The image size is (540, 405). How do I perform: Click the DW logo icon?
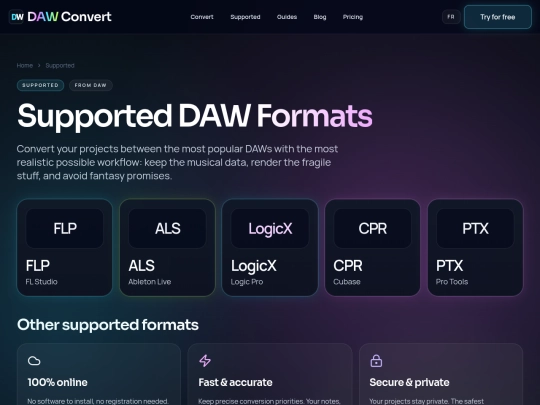17,17
